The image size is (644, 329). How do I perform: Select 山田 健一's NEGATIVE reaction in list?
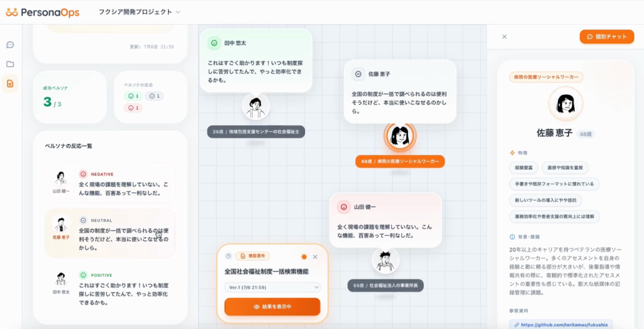click(111, 183)
